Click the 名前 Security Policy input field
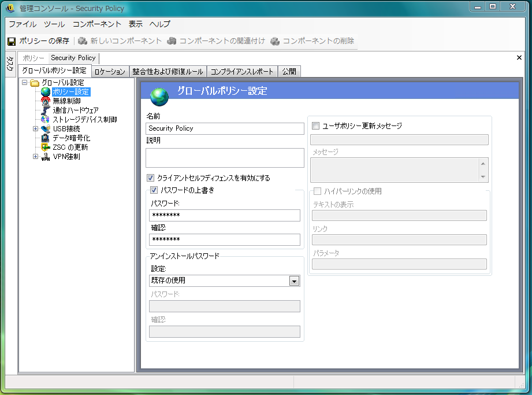532x395 pixels. (225, 129)
